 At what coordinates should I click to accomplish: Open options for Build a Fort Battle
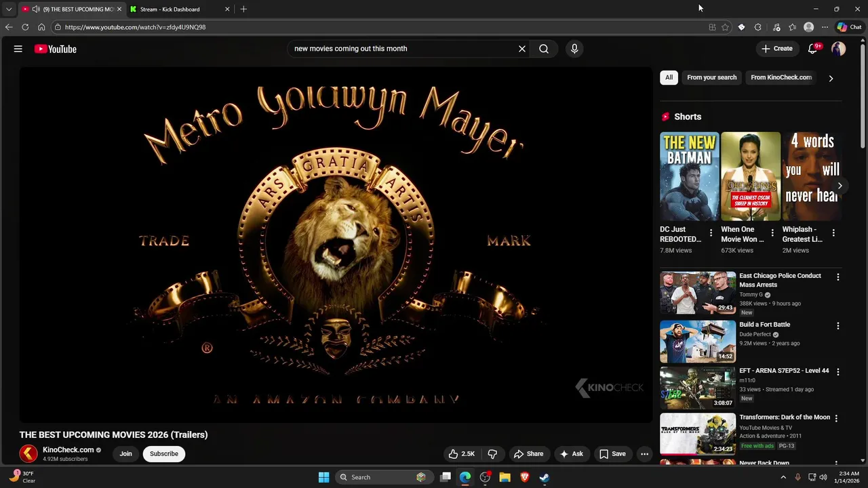pos(837,326)
